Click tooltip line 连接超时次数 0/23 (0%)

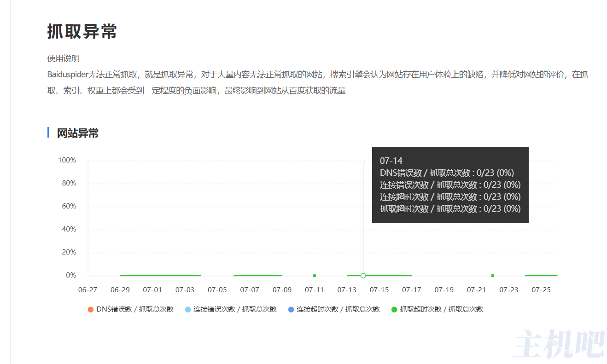coord(450,196)
